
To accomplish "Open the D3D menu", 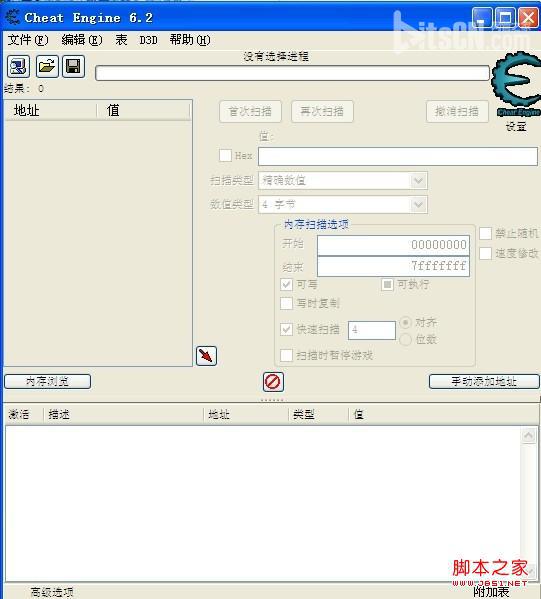I will pos(148,40).
